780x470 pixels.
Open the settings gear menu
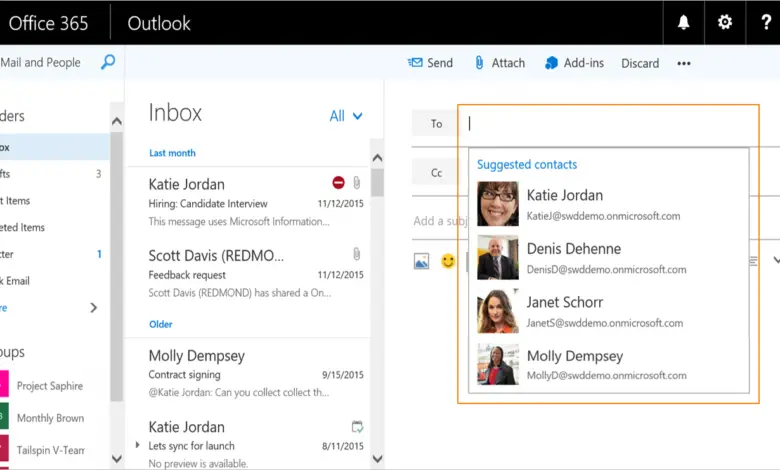coord(725,22)
